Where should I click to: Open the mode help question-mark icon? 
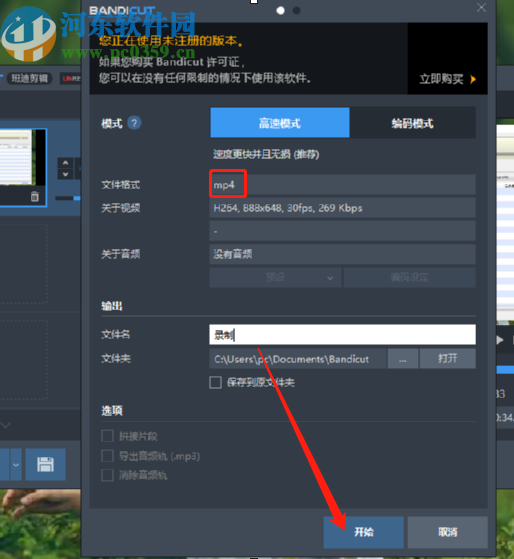click(134, 123)
